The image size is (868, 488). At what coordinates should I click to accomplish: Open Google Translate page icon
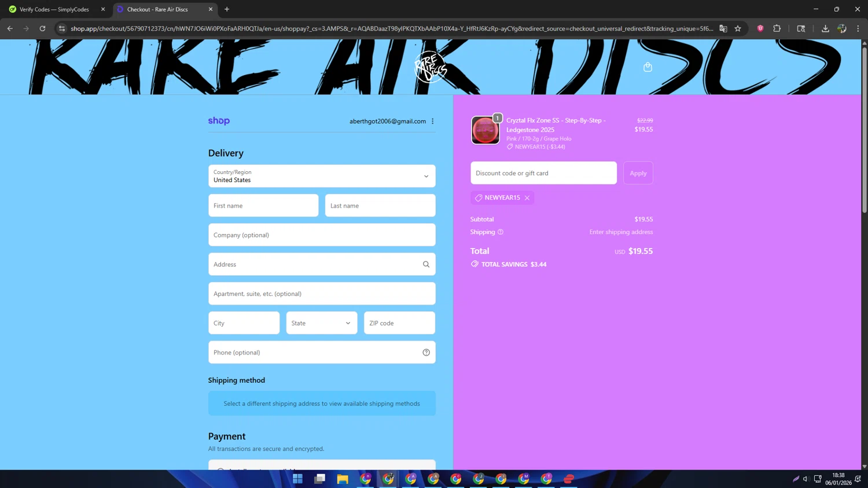pyautogui.click(x=723, y=28)
